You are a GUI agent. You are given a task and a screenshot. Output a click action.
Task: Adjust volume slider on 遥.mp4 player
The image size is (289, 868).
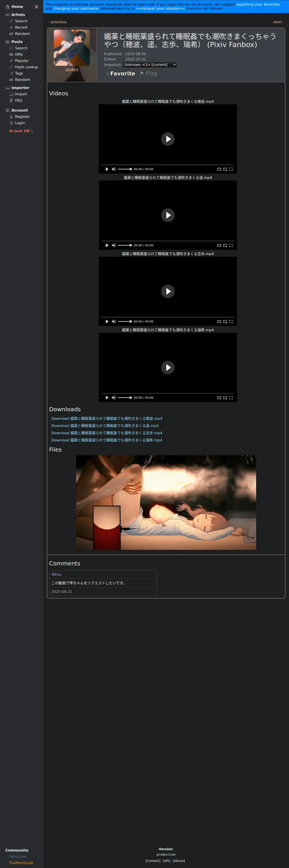click(x=124, y=245)
